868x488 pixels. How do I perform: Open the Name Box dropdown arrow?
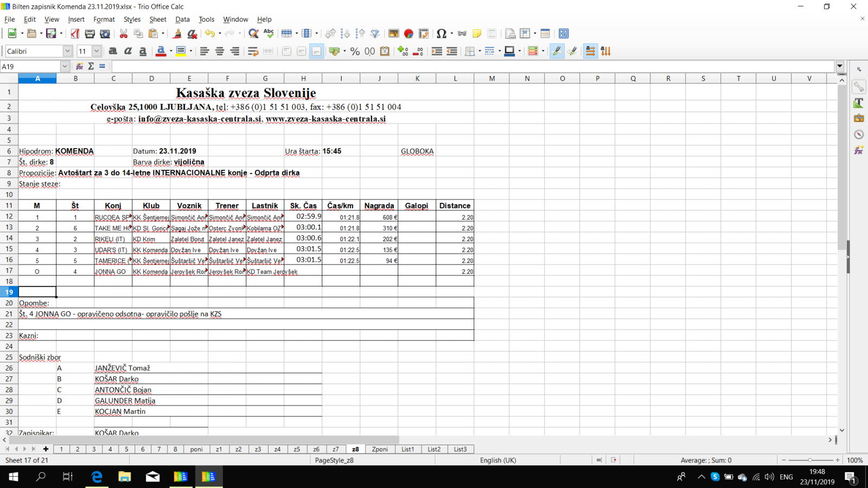coord(65,66)
